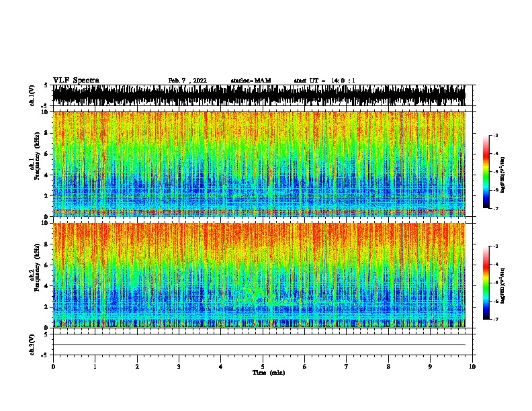Screen dimensions: 532x411
Task: Click the ch.1 frequency tick label "2"
Action: tap(46, 195)
